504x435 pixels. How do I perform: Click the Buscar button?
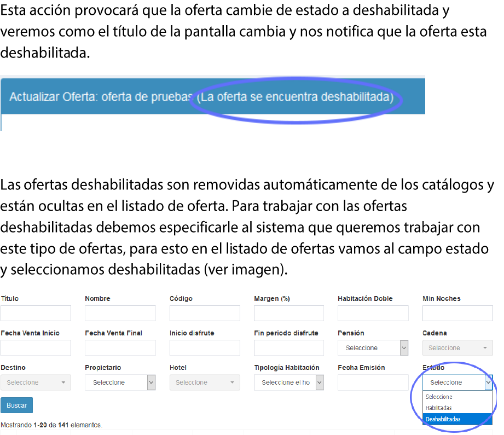(17, 405)
